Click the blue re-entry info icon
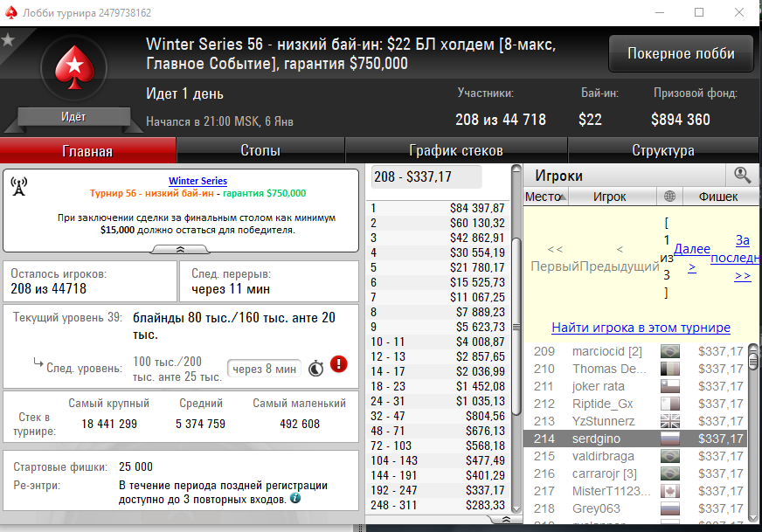The height and width of the screenshot is (532, 762). [295, 498]
